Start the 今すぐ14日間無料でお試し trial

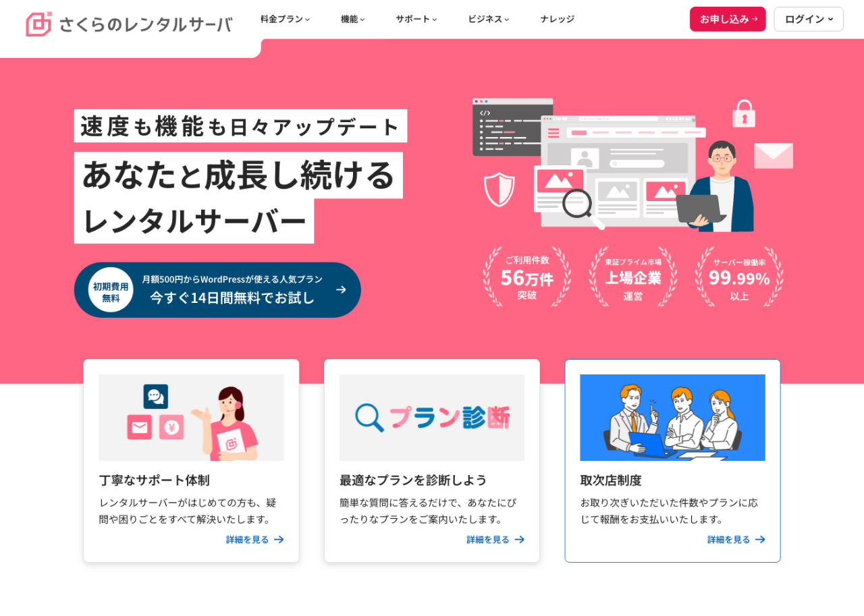click(217, 290)
